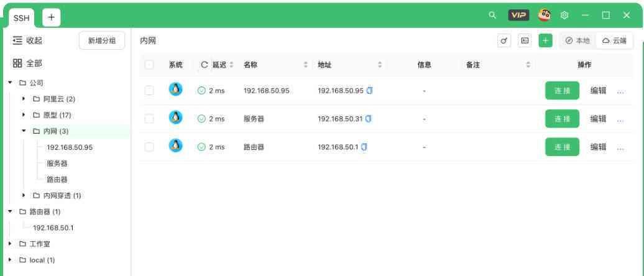This screenshot has height=276, width=644.
Task: Open 工作室 group in sidebar
Action: [40, 244]
